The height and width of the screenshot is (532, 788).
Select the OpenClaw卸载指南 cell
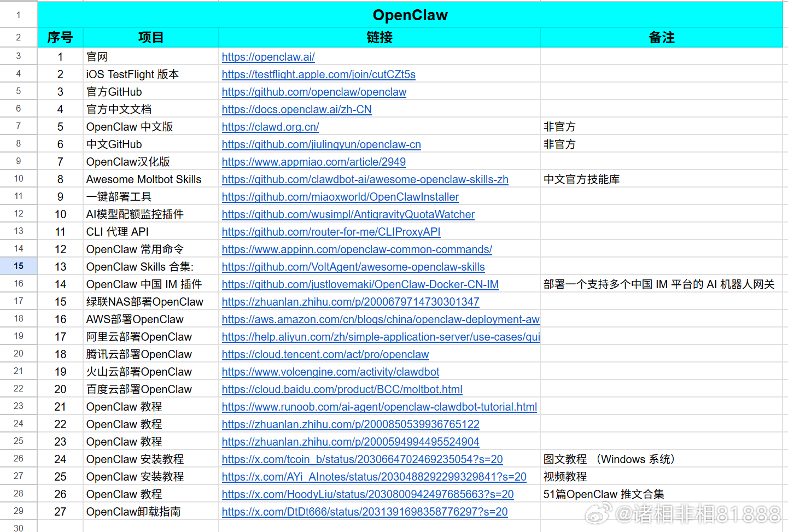[x=151, y=512]
